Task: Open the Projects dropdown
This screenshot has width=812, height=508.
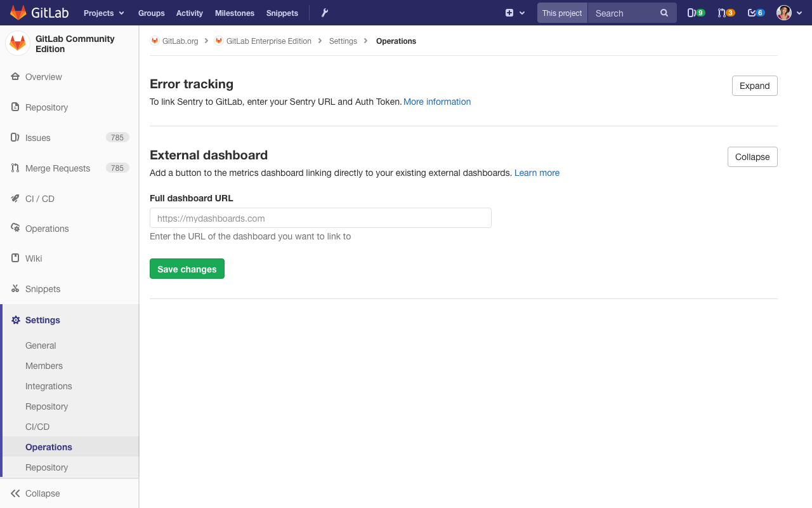Action: click(x=103, y=13)
